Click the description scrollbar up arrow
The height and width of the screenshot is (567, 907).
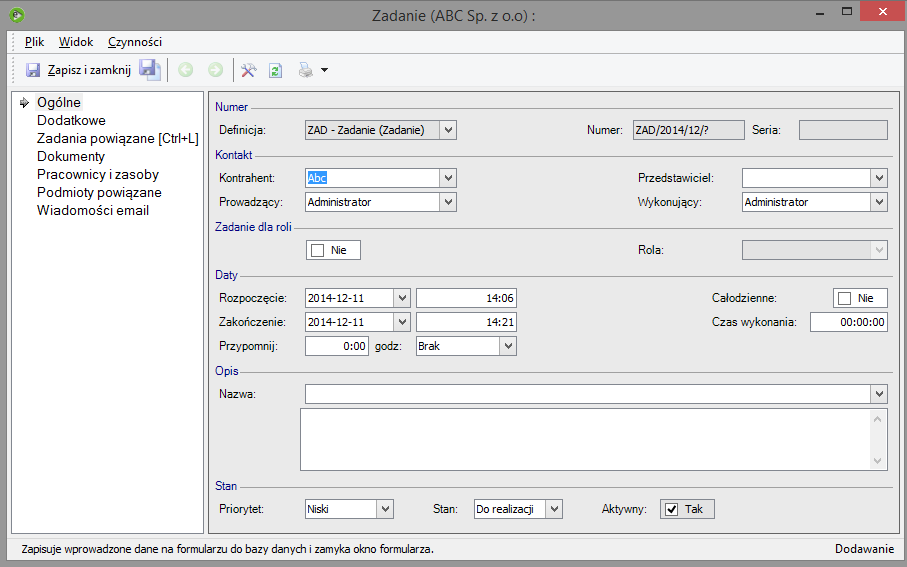(877, 418)
